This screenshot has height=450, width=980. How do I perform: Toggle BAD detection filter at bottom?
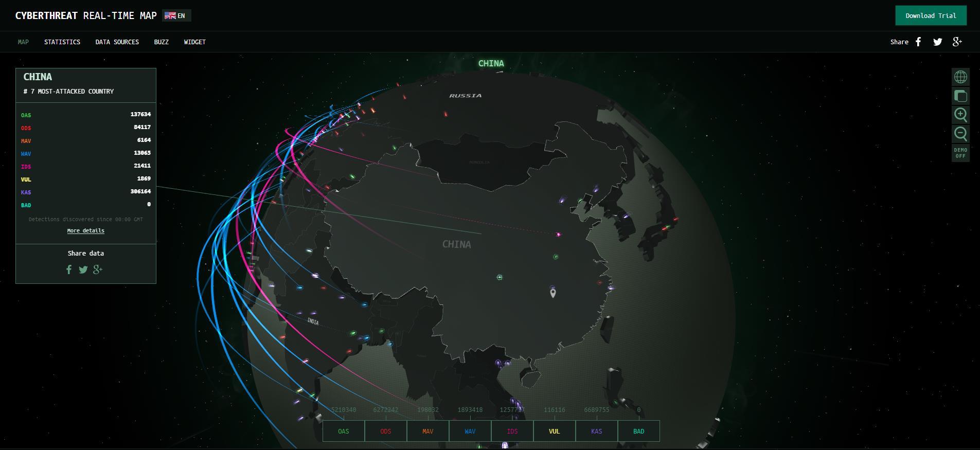(639, 431)
